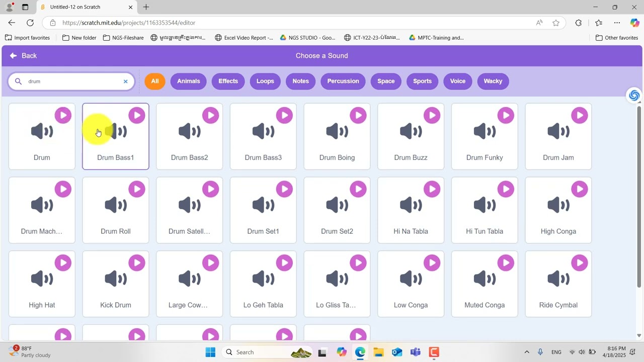Filter sounds by Wacky
The height and width of the screenshot is (362, 644).
493,81
